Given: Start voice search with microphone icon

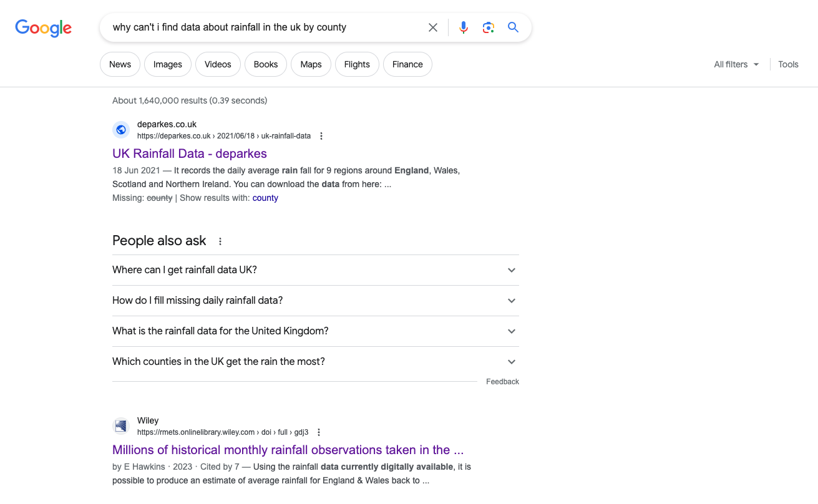Looking at the screenshot, I should [x=463, y=27].
